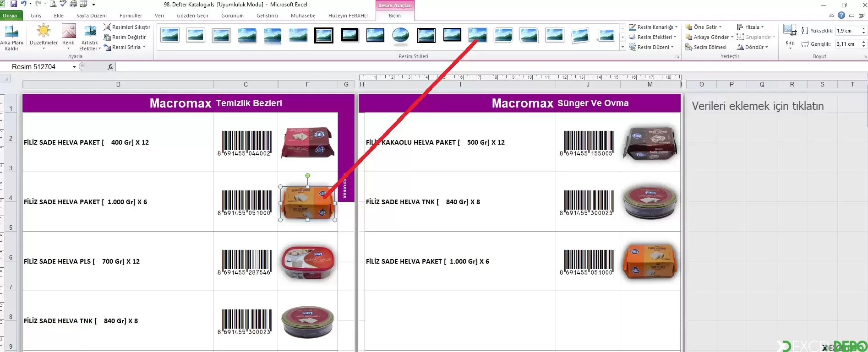
Task: Select the orange helva 1.000 Gr picture
Action: [308, 203]
